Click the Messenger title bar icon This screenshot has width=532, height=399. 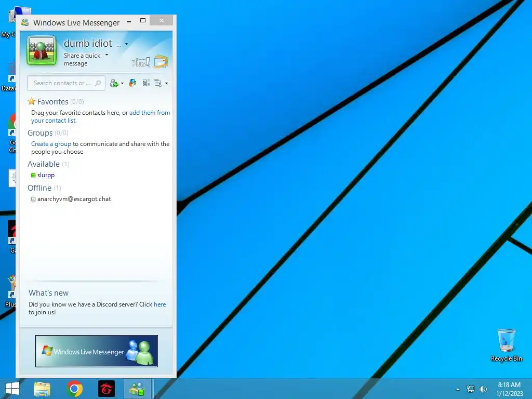pyautogui.click(x=25, y=22)
